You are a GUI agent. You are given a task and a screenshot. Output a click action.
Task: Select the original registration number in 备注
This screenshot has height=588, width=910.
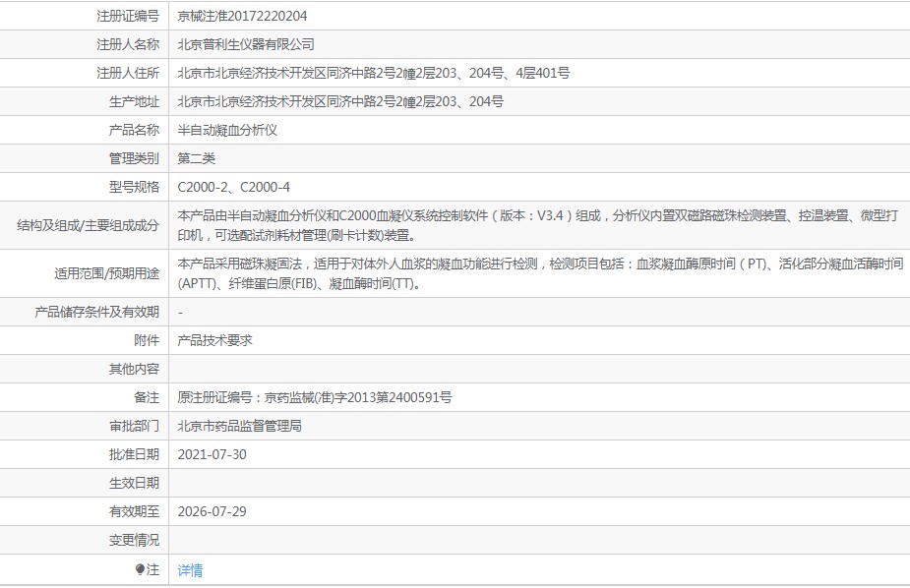(314, 397)
